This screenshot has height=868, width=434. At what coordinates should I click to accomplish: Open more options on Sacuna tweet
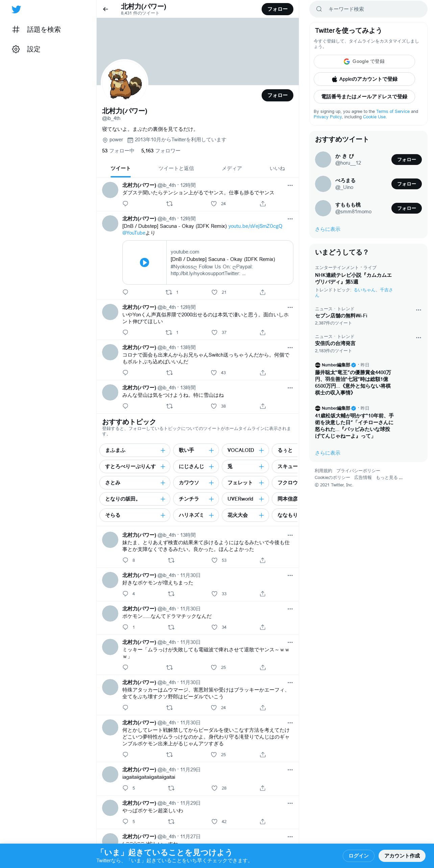pos(290,219)
